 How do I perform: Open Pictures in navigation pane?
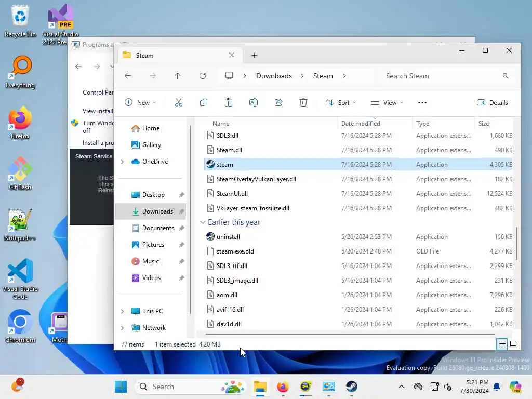click(151, 245)
